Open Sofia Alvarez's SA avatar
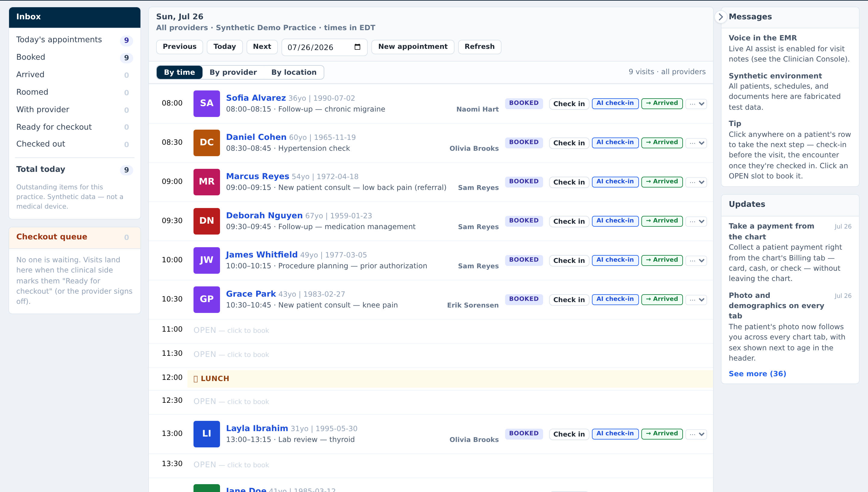 (x=206, y=103)
